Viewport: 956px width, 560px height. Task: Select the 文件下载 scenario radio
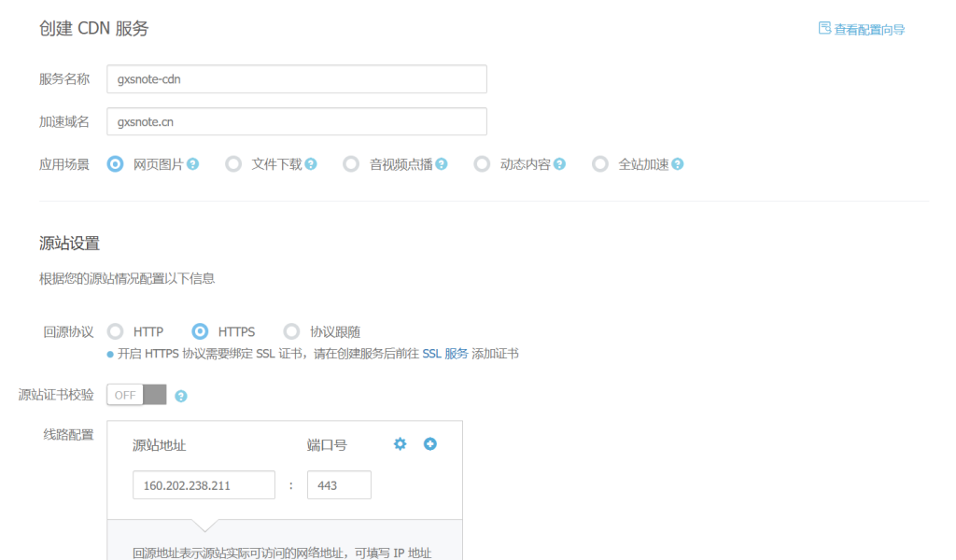coord(233,164)
